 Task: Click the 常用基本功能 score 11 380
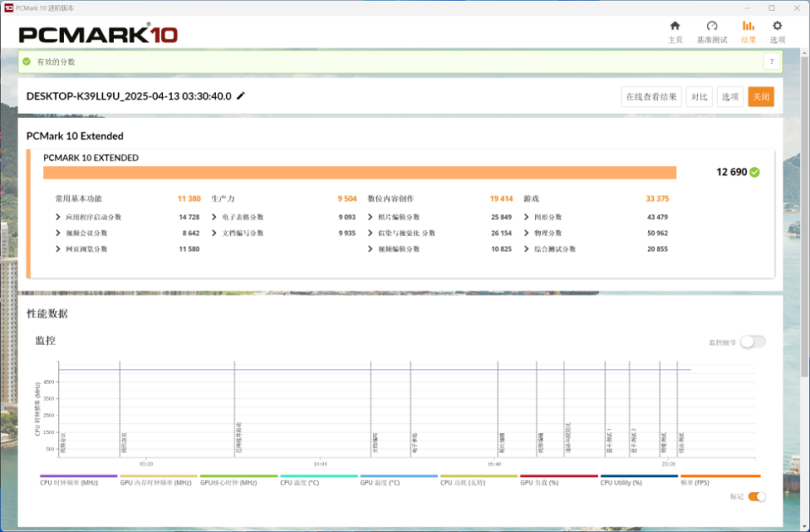189,199
